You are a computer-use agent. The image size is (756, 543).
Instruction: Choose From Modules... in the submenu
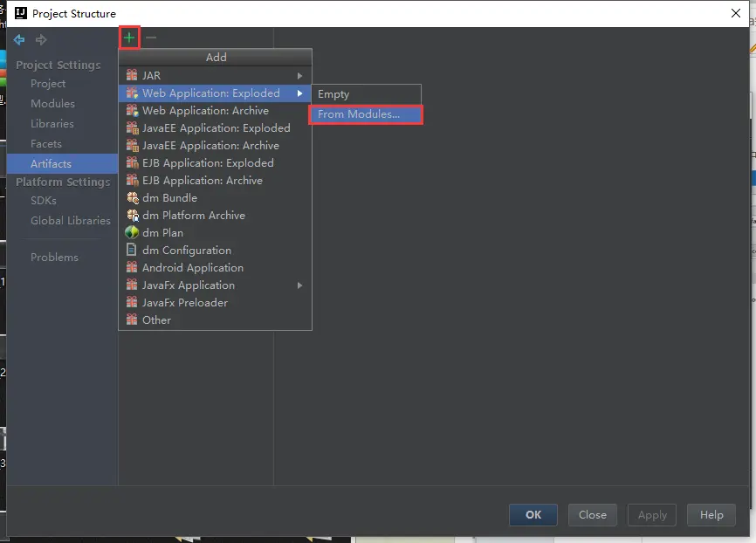tap(366, 114)
